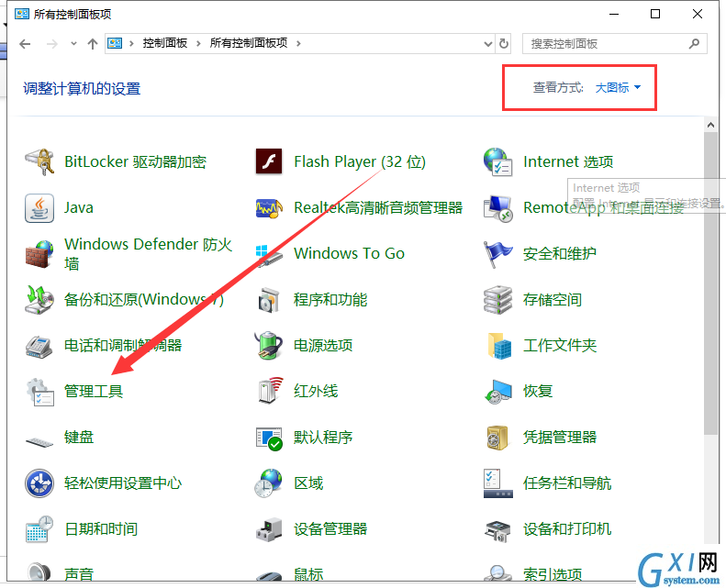The height and width of the screenshot is (588, 726).
Task: Expand the chevron after 控制面板 breadcrumb
Action: (198, 43)
